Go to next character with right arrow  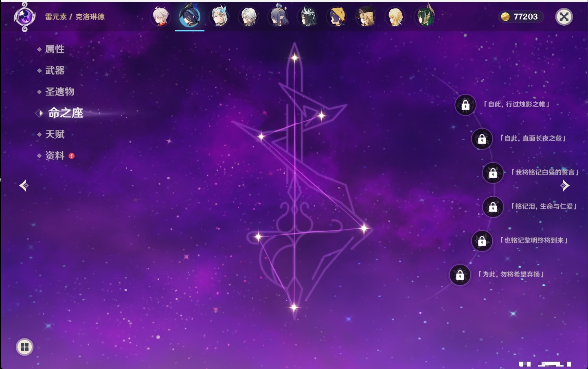tap(565, 186)
